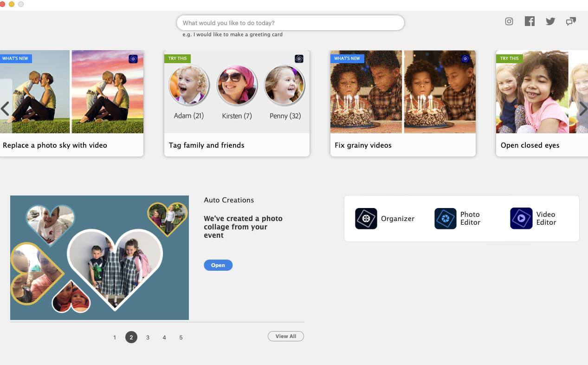588x365 pixels.
Task: Launch the Organizer app icon
Action: point(366,219)
